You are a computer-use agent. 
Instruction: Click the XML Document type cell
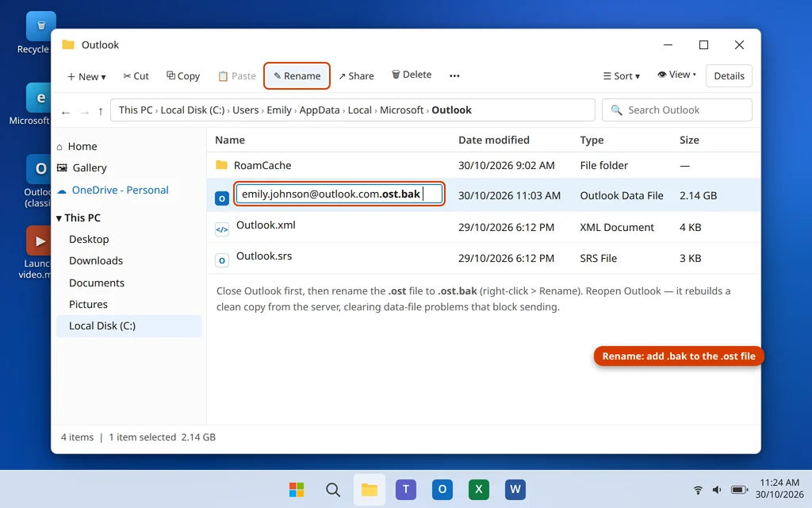(617, 227)
